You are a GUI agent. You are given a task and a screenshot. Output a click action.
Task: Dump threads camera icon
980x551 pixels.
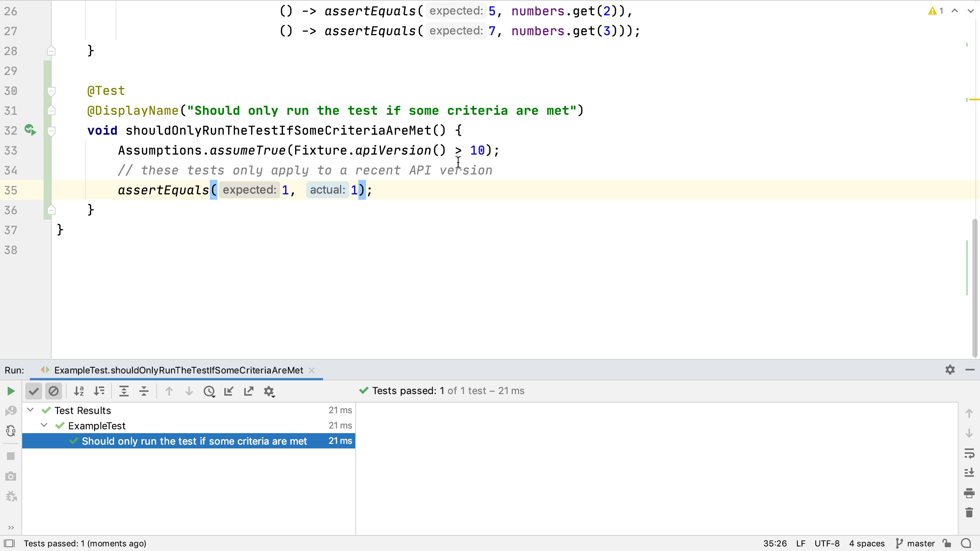pos(11,476)
